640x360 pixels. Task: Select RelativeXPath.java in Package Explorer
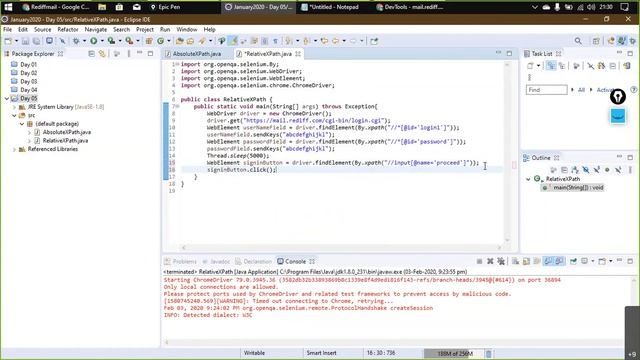point(65,141)
